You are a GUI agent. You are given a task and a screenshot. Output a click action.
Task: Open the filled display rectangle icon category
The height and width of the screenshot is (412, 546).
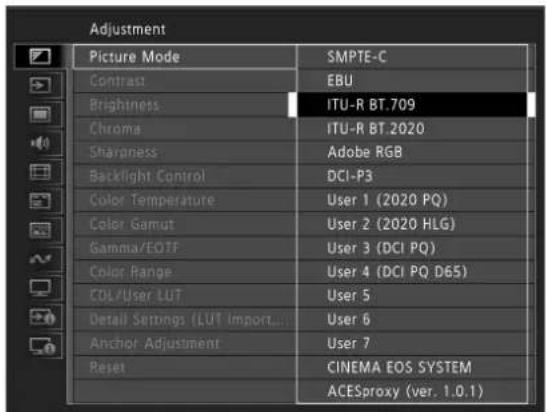40,114
